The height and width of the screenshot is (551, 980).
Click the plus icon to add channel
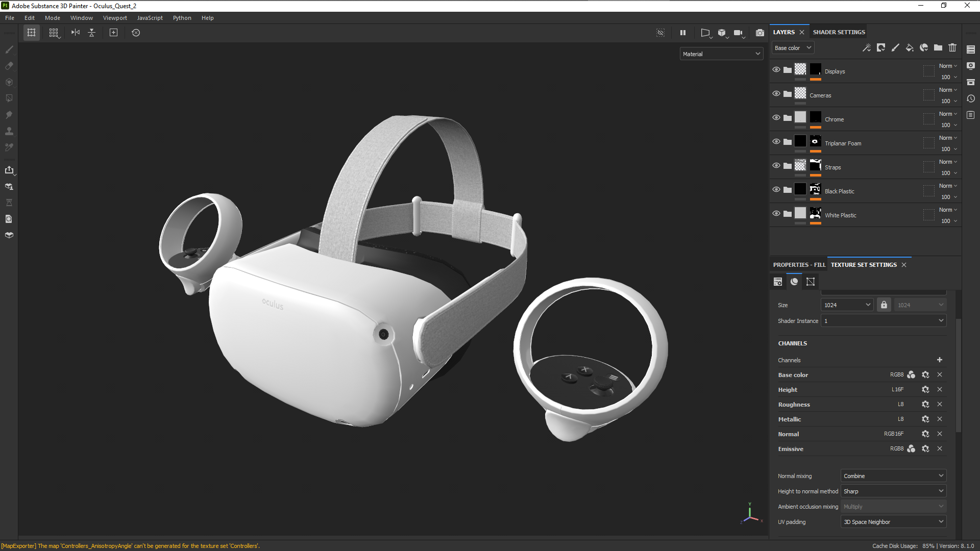(x=939, y=360)
